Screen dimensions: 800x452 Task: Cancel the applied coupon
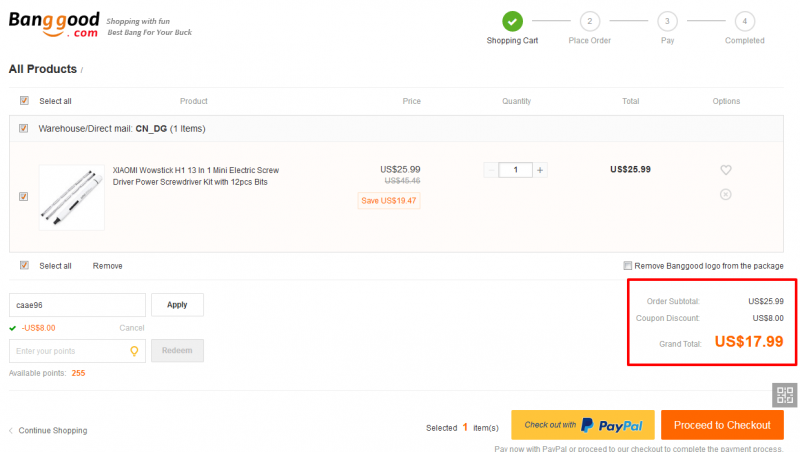pyautogui.click(x=132, y=328)
